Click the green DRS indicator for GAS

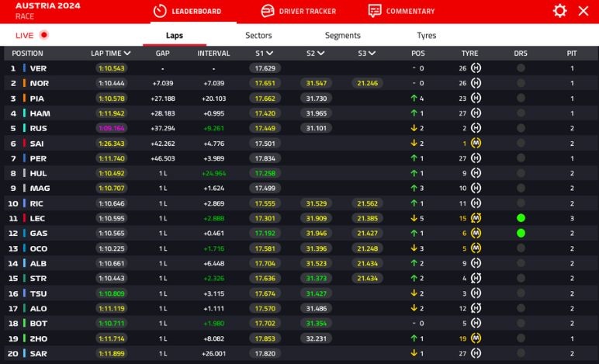(521, 233)
